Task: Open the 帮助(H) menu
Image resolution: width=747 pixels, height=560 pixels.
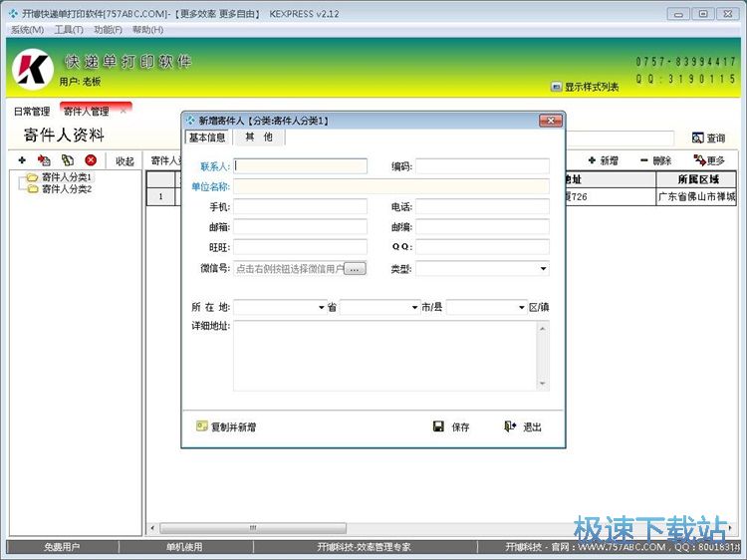Action: 147,30
